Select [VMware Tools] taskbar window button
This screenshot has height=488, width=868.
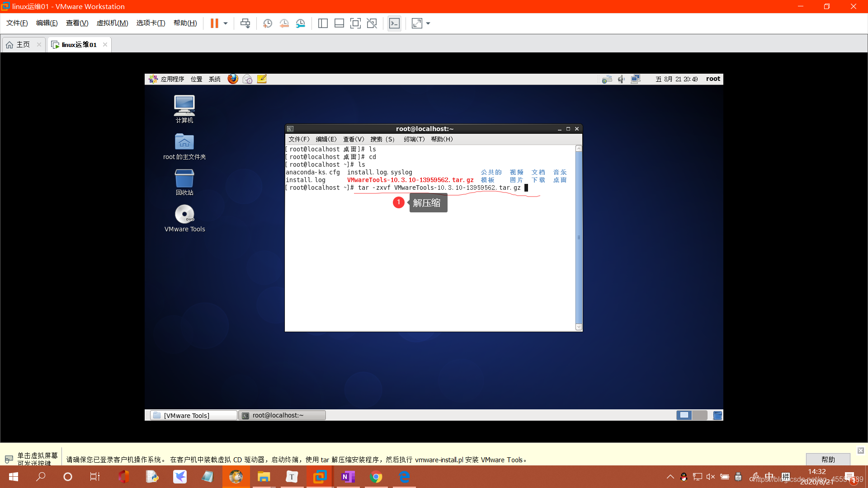click(x=193, y=415)
